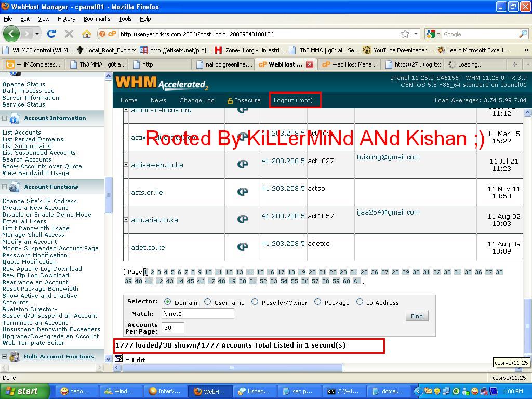Go back with the green arrow button
Image resolution: width=532 pixels, height=399 pixels.
coord(11,34)
